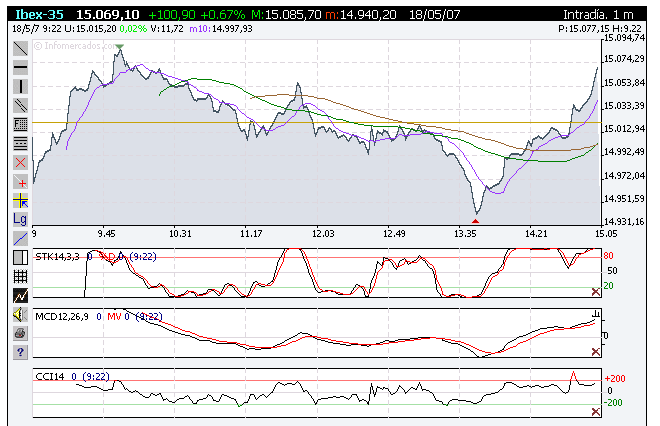This screenshot has width=660, height=426.
Task: Click the V:11,72 volume readout
Action: pos(167,29)
